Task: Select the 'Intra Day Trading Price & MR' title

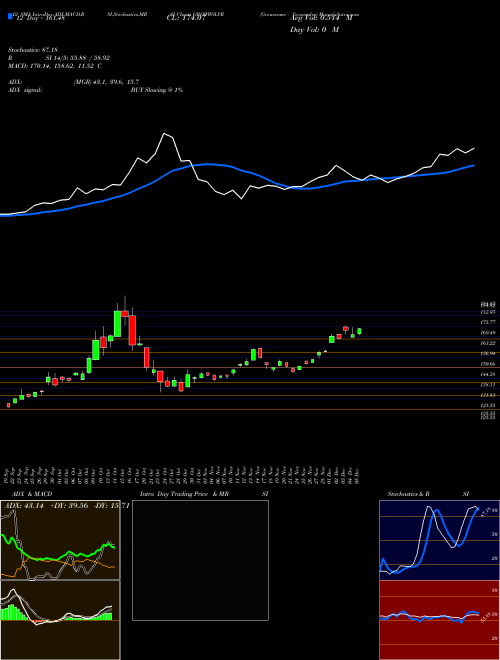Action: pyautogui.click(x=185, y=494)
